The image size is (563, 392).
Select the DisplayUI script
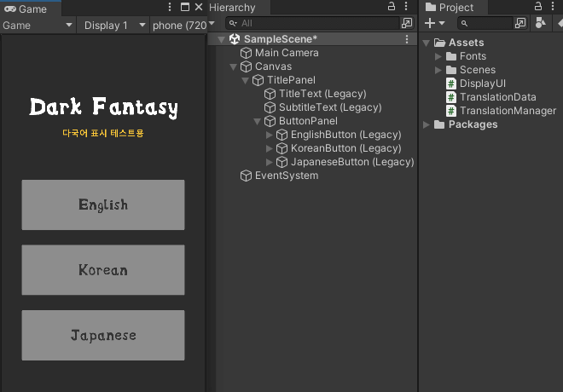[483, 84]
